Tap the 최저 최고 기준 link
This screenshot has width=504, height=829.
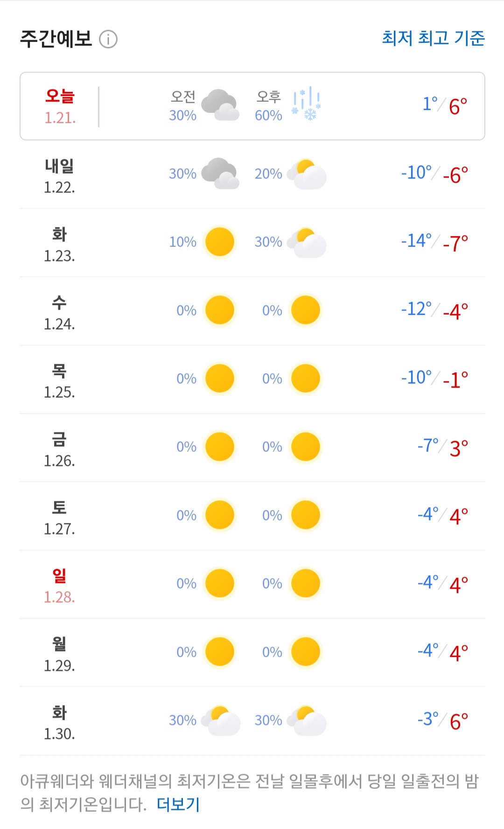[433, 38]
